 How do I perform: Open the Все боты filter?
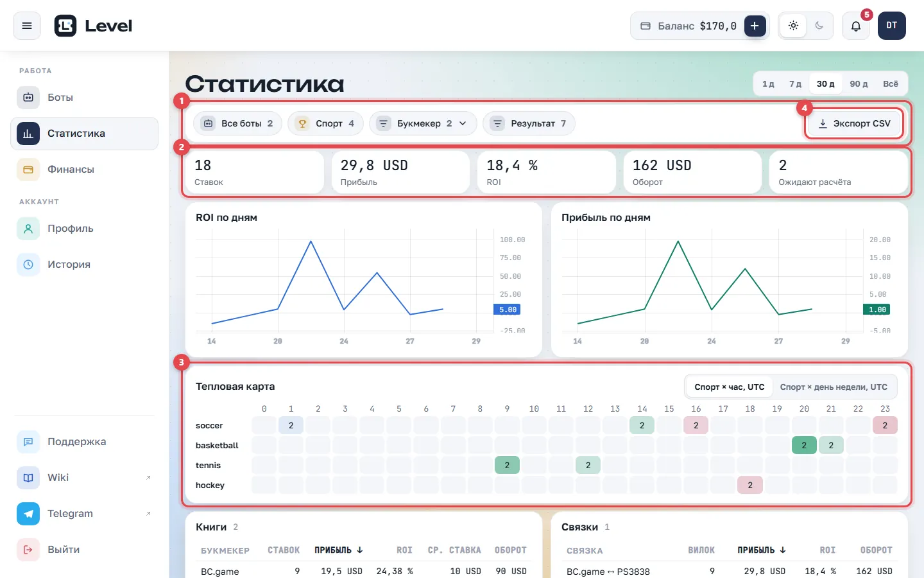[237, 123]
